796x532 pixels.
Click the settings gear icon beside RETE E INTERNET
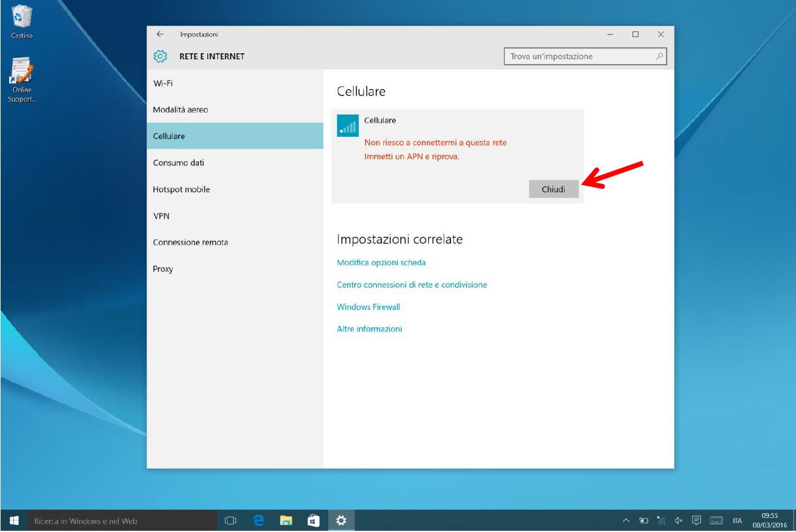(x=160, y=56)
